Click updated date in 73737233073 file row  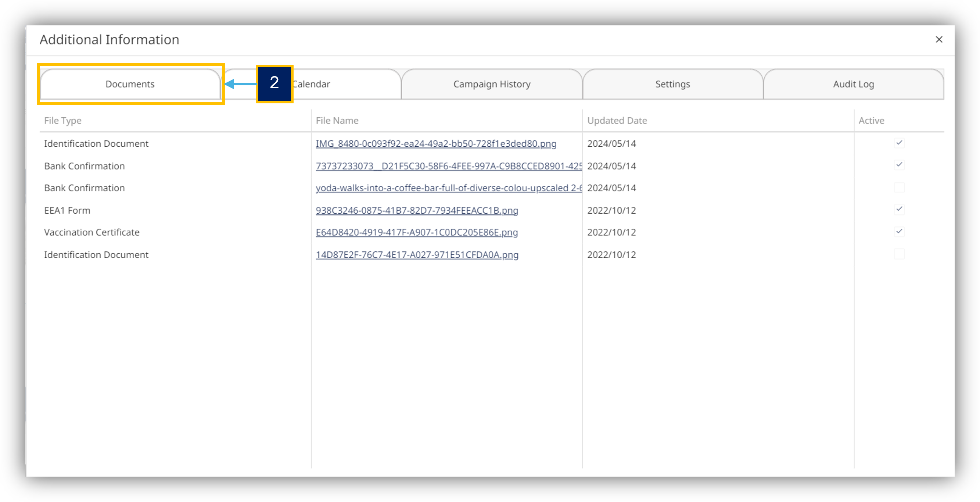(x=611, y=166)
